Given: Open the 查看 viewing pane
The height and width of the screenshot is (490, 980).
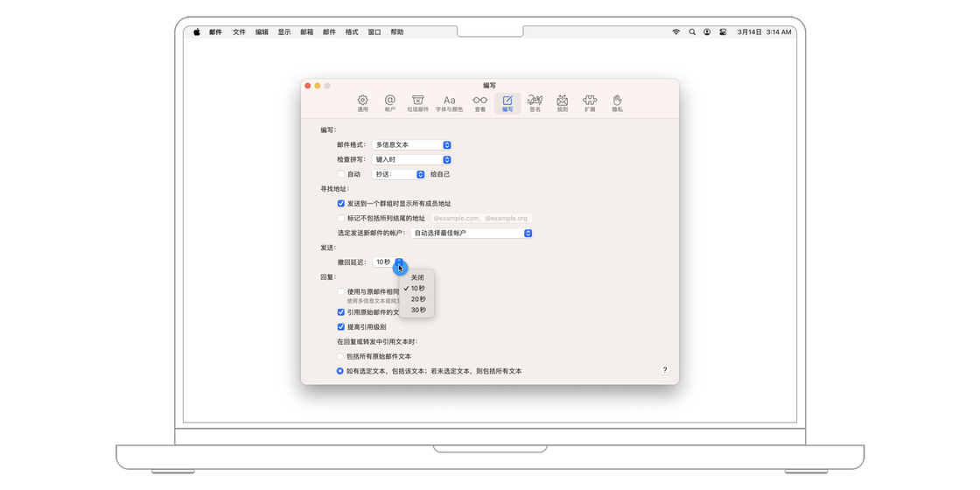Looking at the screenshot, I should 480,103.
